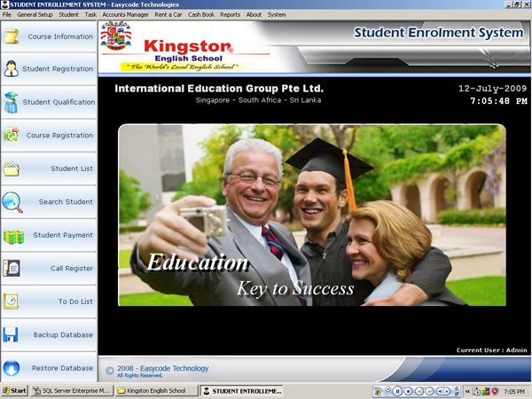The width and height of the screenshot is (532, 399).
Task: Open the Call Register sidebar item
Action: pyautogui.click(x=48, y=268)
